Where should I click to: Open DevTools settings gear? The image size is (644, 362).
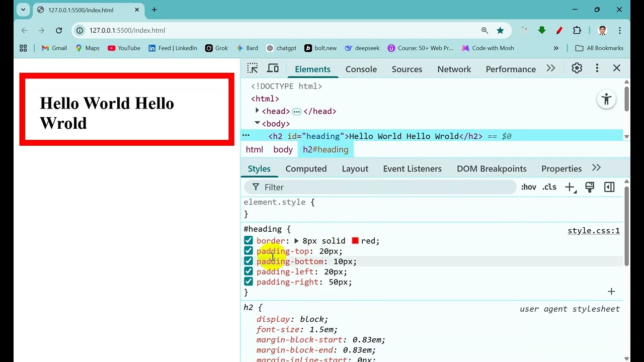tap(577, 68)
